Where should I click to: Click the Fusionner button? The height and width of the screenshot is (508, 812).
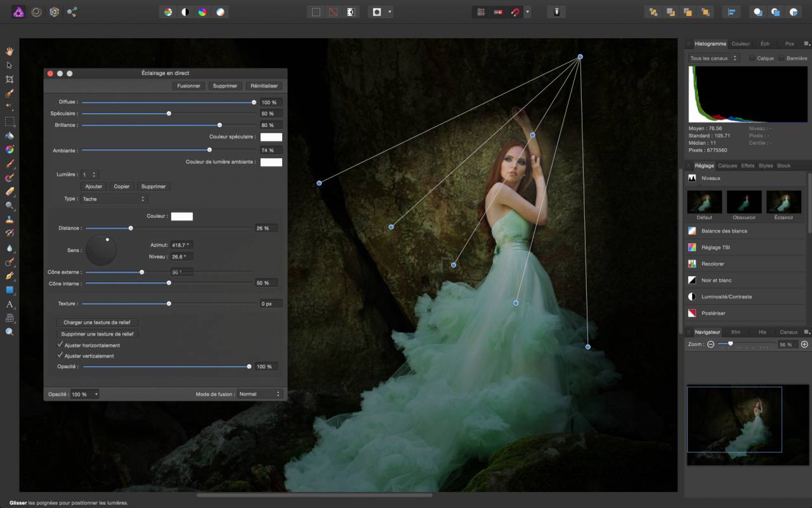point(188,86)
